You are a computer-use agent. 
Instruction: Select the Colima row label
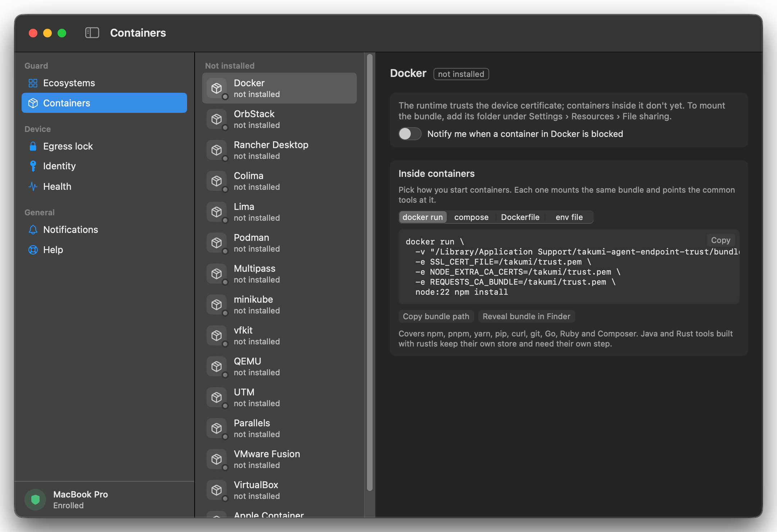(x=249, y=176)
